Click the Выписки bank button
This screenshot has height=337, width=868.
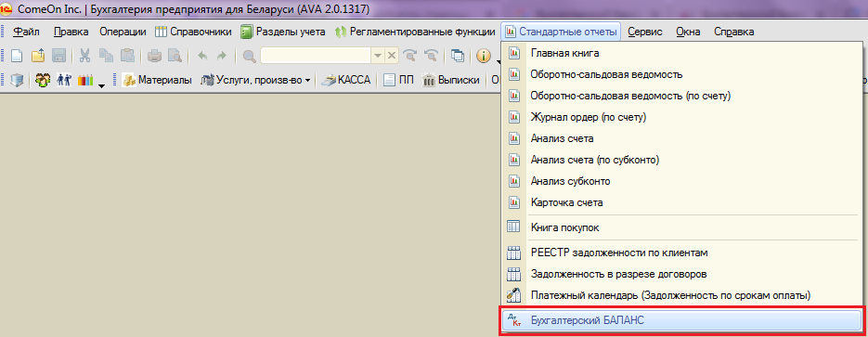tap(451, 80)
